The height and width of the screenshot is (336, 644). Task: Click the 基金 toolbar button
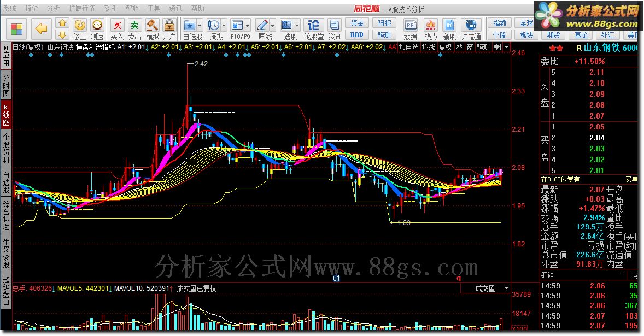click(581, 35)
